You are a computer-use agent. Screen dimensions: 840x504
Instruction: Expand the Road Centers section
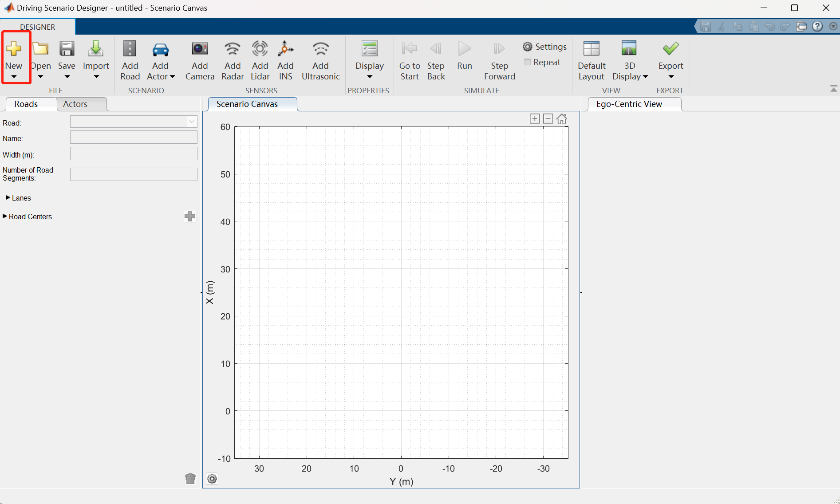tap(5, 216)
